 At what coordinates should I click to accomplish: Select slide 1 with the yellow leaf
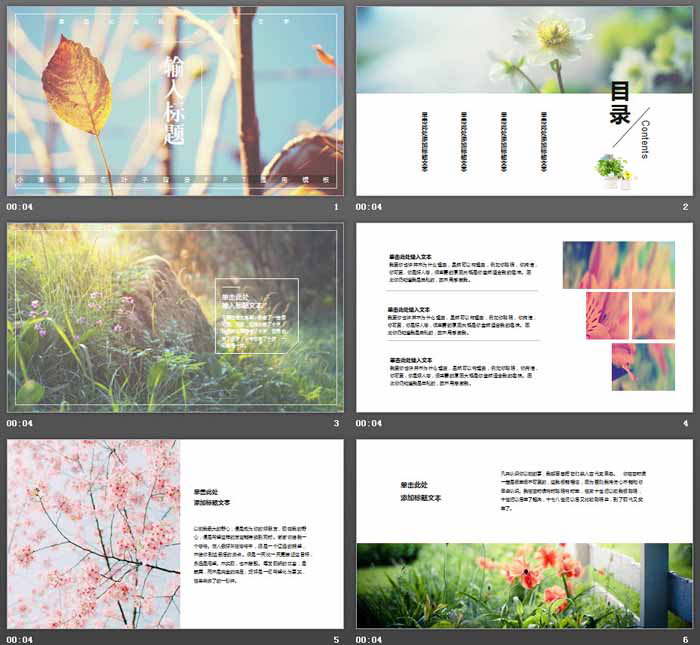[175, 101]
